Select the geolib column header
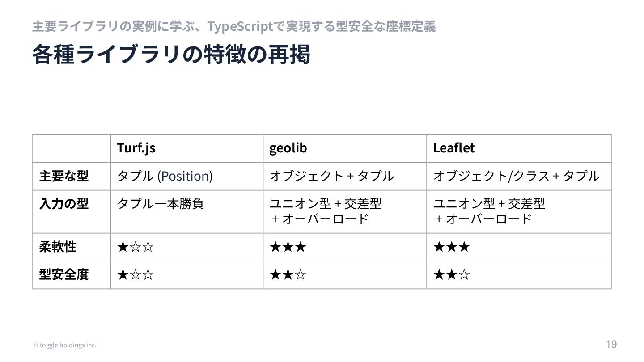Image resolution: width=644 pixels, height=362 pixels. click(x=288, y=148)
